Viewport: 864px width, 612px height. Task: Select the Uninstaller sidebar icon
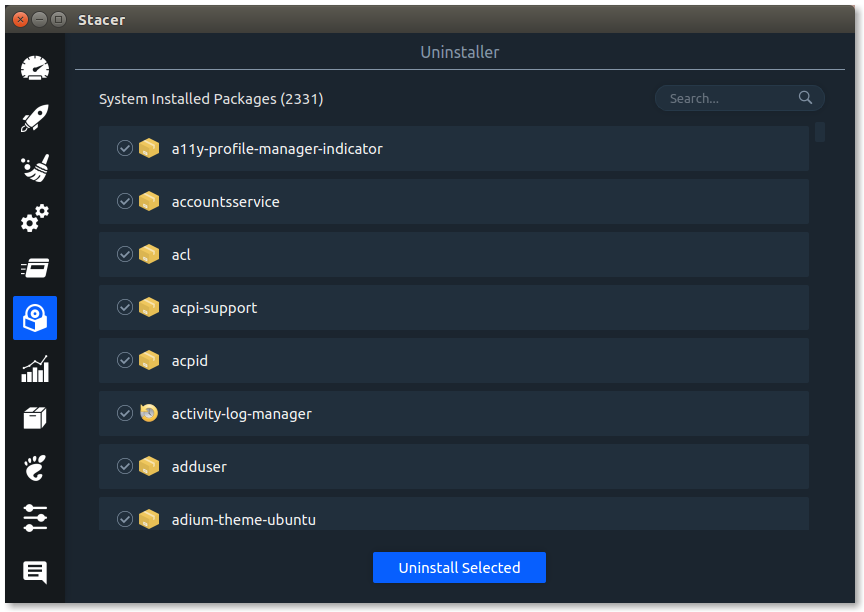tap(35, 318)
